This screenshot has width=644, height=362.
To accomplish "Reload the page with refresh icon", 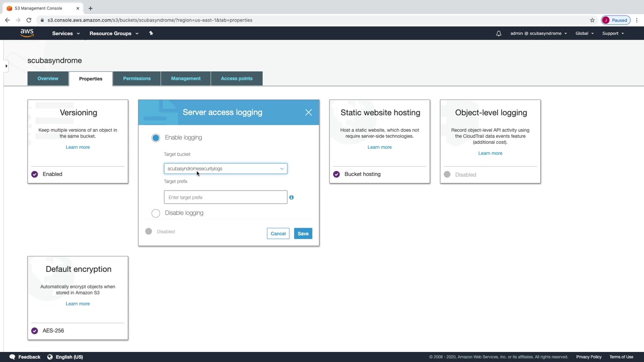I will click(x=29, y=20).
